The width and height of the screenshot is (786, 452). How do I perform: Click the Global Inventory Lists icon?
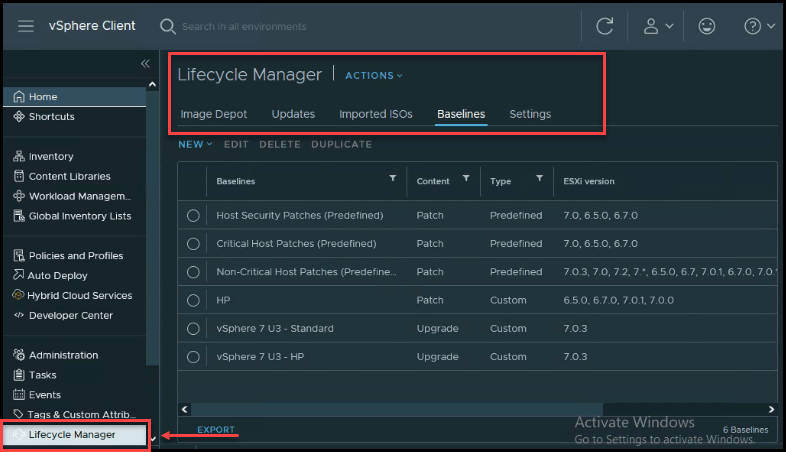pos(19,216)
